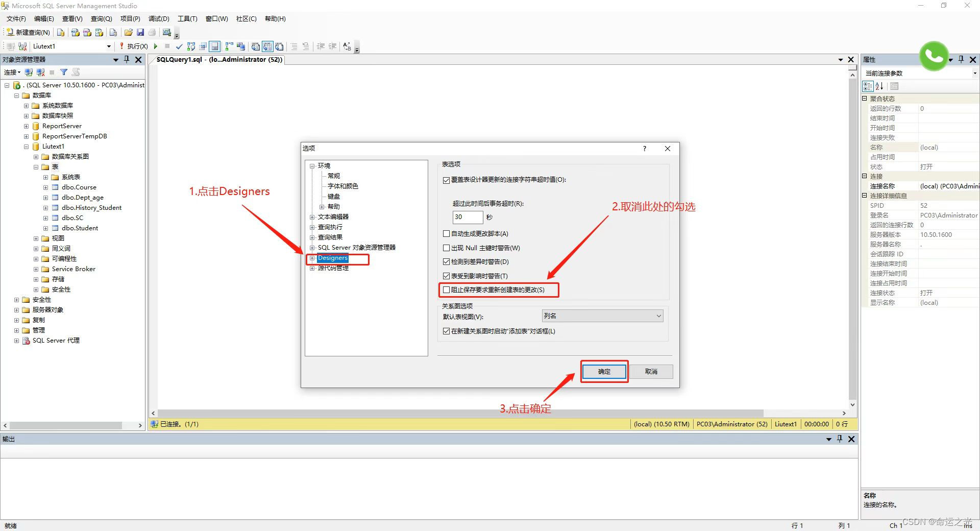Image resolution: width=980 pixels, height=531 pixels.
Task: Check the Null primary key warning (出现 Null 主键时警告)
Action: click(x=447, y=248)
